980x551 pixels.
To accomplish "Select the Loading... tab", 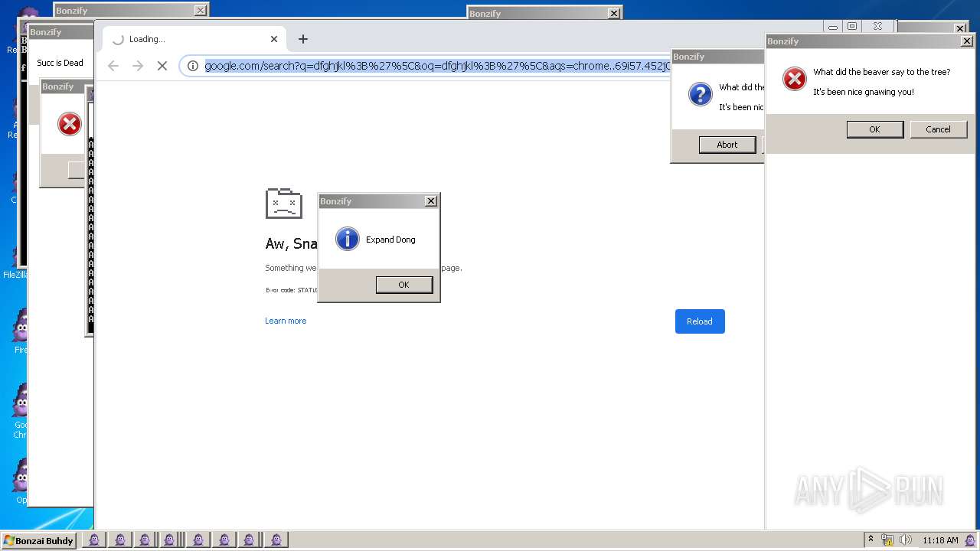I will coord(194,39).
